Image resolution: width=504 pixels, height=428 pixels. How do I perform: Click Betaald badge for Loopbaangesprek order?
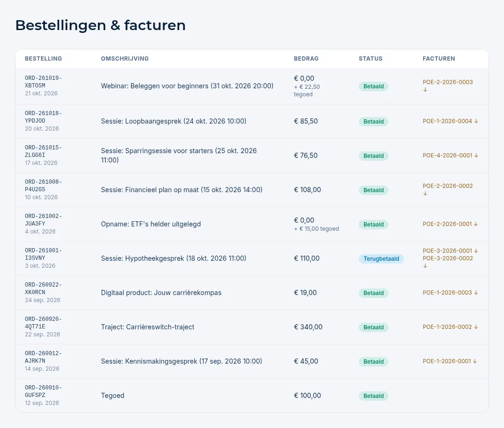pyautogui.click(x=373, y=122)
